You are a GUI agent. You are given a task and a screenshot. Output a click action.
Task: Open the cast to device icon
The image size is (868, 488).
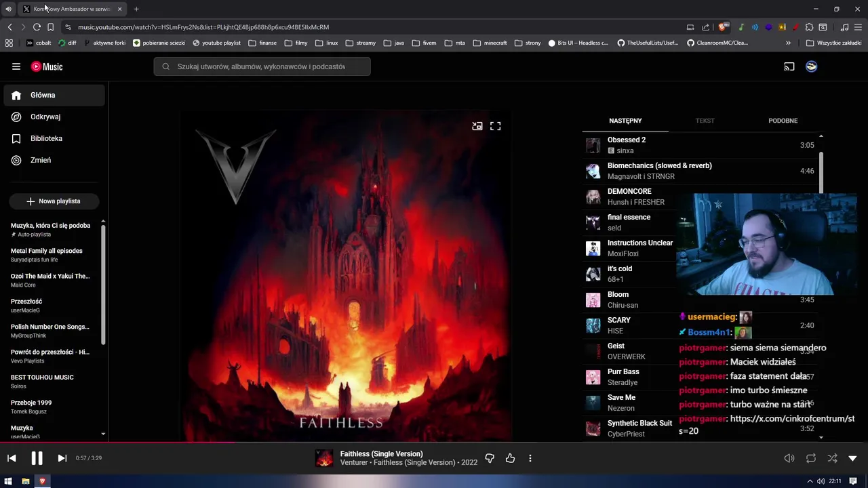(789, 66)
